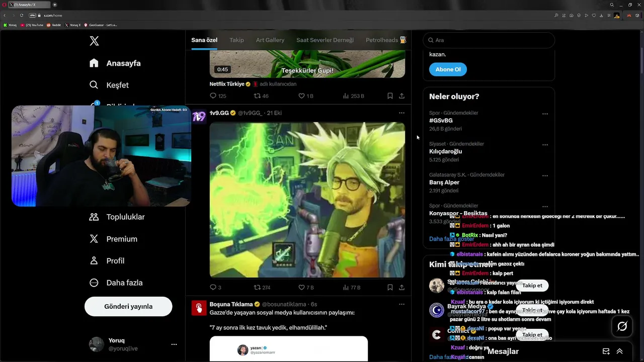Open the Boşuna Tıklama profile name
644x362 pixels.
(231, 304)
